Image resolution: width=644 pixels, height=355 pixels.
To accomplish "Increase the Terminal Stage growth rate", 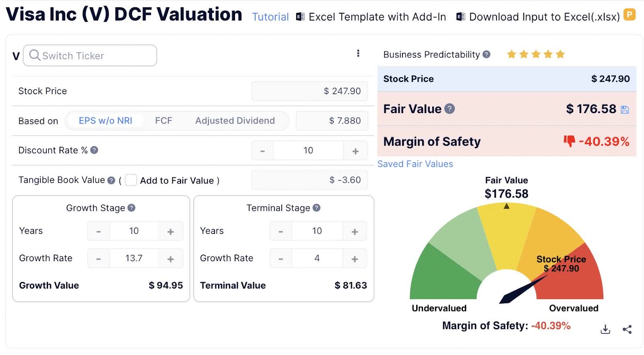I will click(x=355, y=259).
